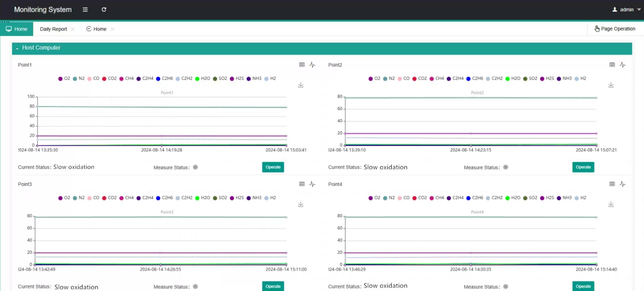Download Point3 chart image

pyautogui.click(x=301, y=204)
